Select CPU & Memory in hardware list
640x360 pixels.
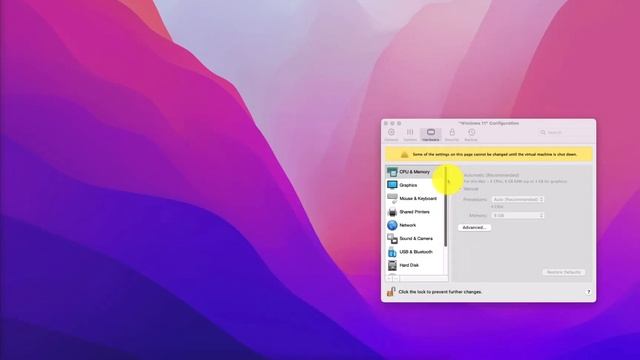point(414,172)
